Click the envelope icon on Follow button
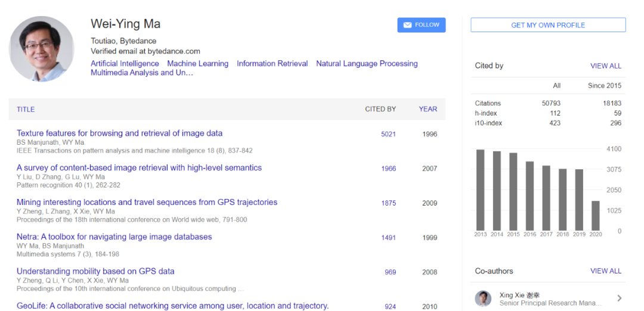This screenshot has width=644, height=311. pyautogui.click(x=407, y=25)
